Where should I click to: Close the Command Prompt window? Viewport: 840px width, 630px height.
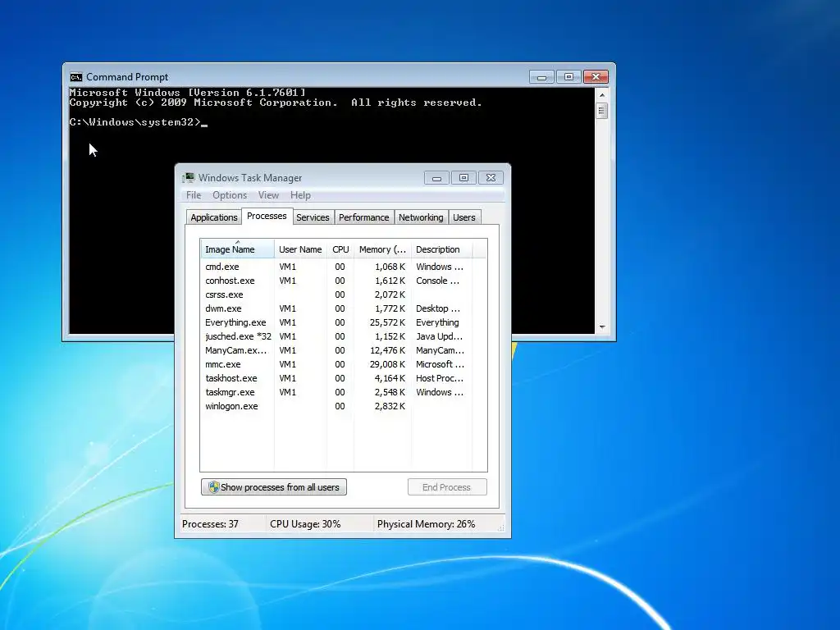[596, 77]
